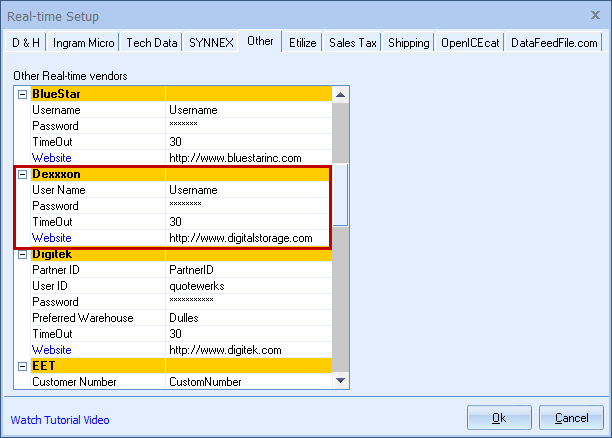This screenshot has height=438, width=612.
Task: Edit the Dexxxon User Name value field
Action: [x=247, y=190]
